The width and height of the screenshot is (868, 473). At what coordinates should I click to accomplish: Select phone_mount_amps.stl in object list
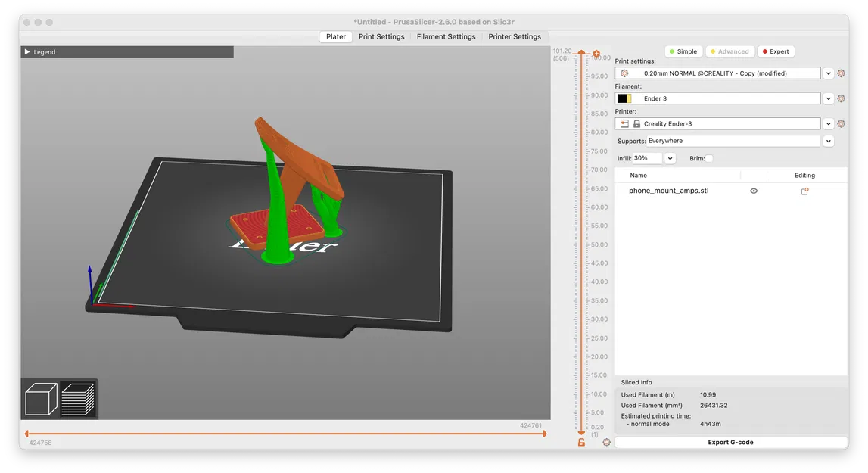tap(669, 191)
